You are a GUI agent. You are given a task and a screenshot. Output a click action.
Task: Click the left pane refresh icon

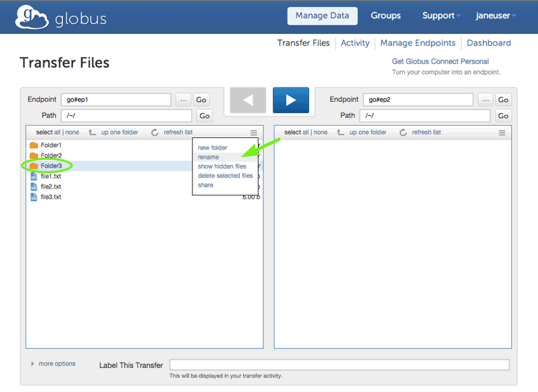(x=155, y=132)
